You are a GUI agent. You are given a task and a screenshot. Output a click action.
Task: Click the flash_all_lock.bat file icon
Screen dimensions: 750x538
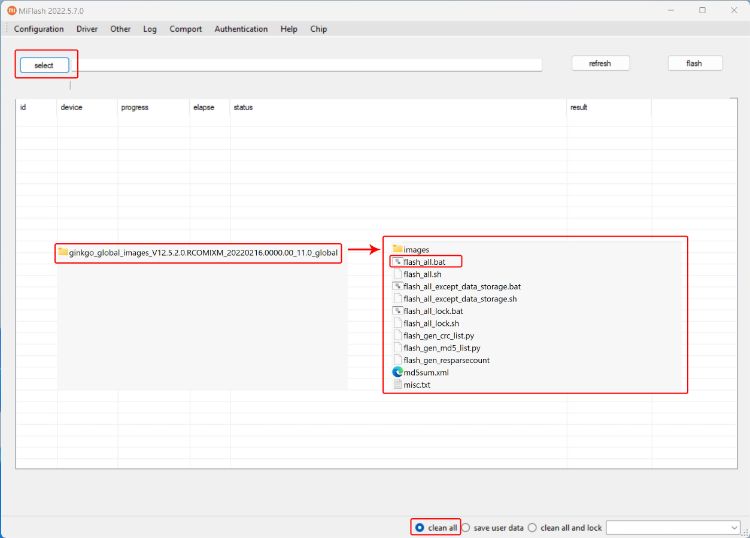[x=397, y=311]
